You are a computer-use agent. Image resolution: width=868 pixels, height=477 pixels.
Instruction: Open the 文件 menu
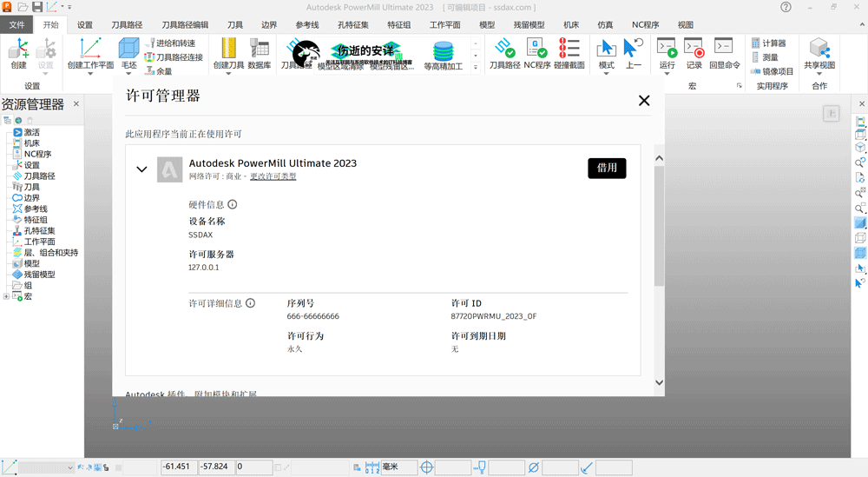tap(16, 25)
